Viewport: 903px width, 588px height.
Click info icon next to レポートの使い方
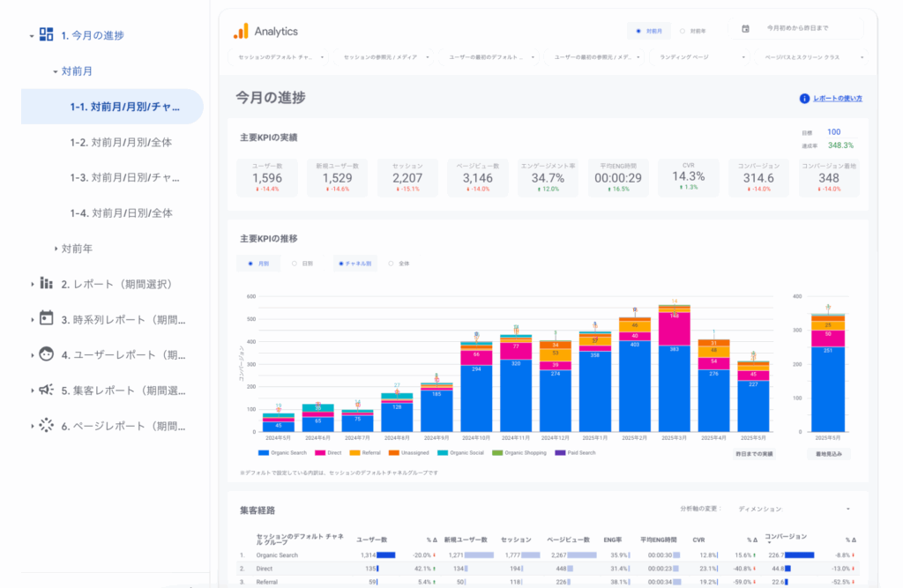coord(804,99)
